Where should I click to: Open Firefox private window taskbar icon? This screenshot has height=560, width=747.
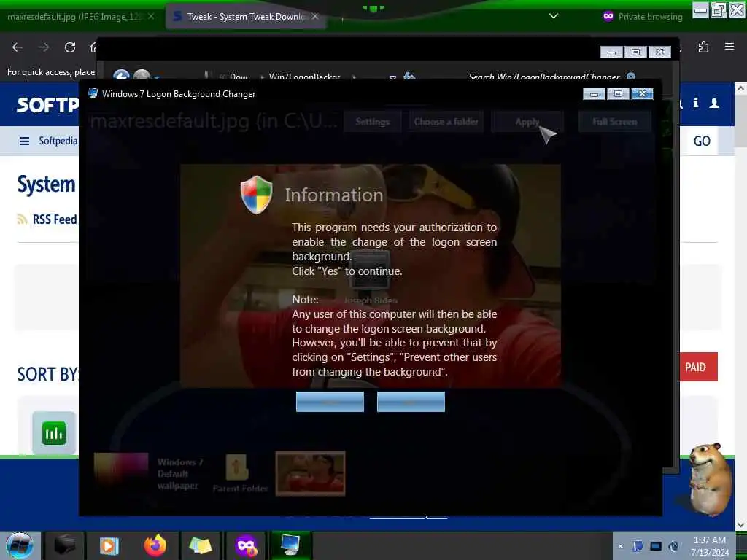[x=246, y=545]
